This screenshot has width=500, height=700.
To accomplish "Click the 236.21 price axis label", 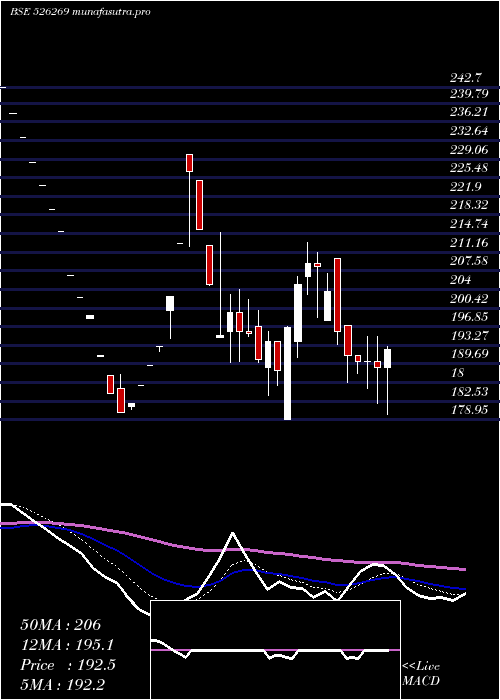I will 469,112.
